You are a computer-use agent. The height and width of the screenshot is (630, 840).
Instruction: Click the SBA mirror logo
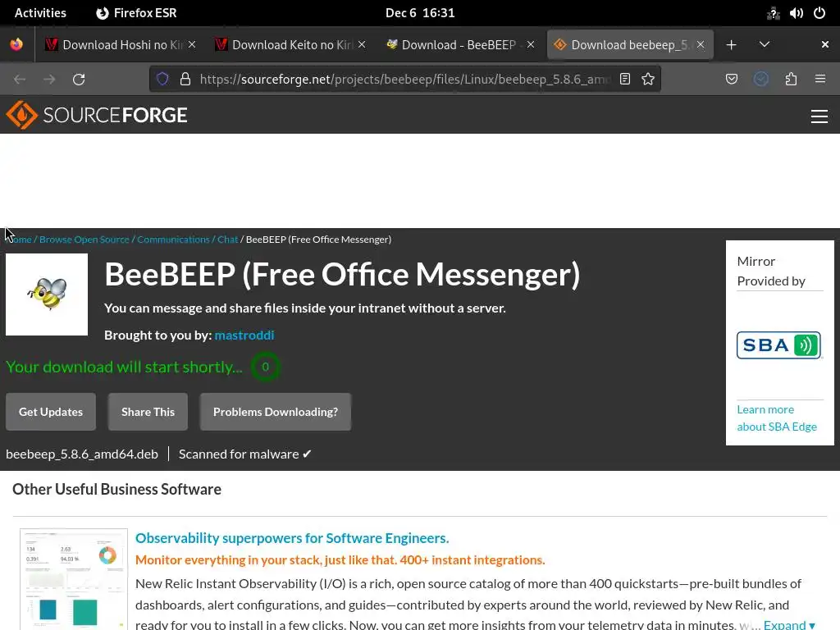779,345
